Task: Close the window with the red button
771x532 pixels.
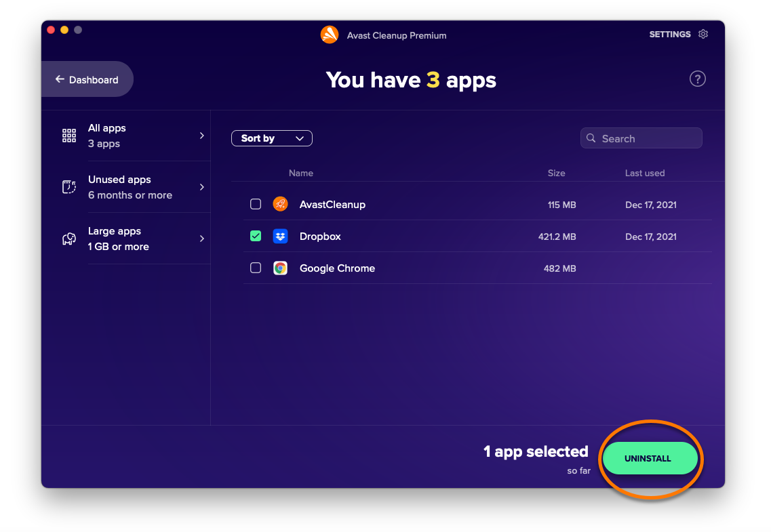Action: [51, 29]
